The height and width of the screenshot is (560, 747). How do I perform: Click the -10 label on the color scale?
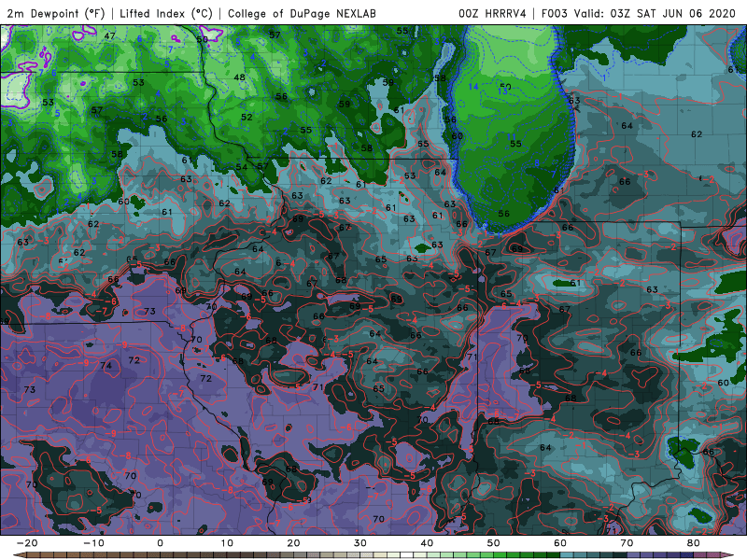tap(93, 543)
